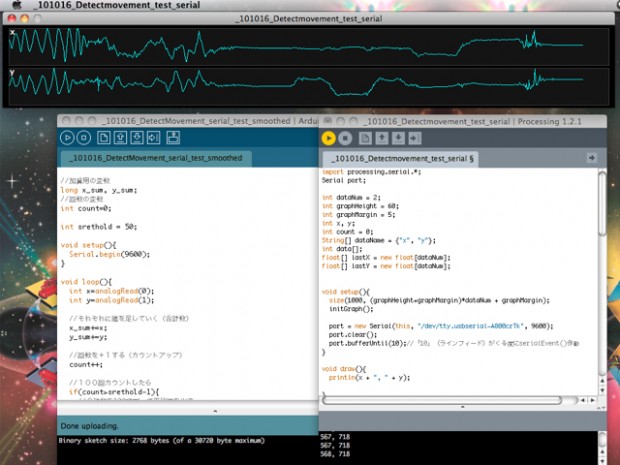Create a new sketch in Arduino toolbar
The width and height of the screenshot is (620, 465).
[x=103, y=137]
